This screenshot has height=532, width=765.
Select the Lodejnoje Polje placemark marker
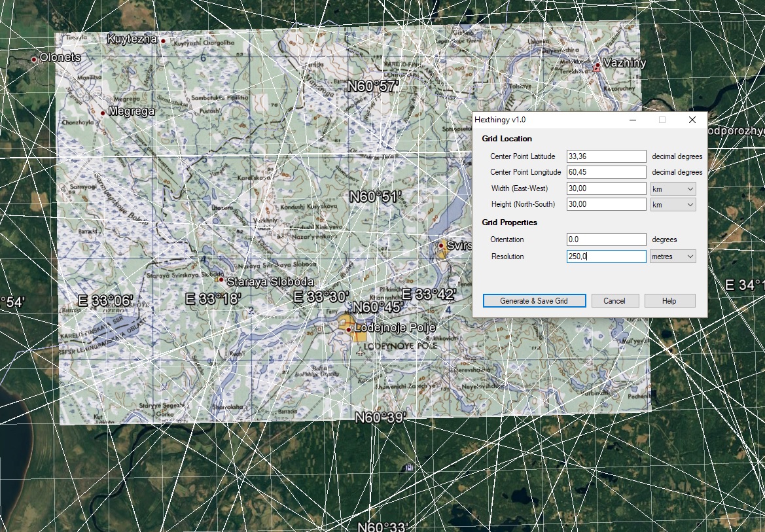[x=348, y=330]
